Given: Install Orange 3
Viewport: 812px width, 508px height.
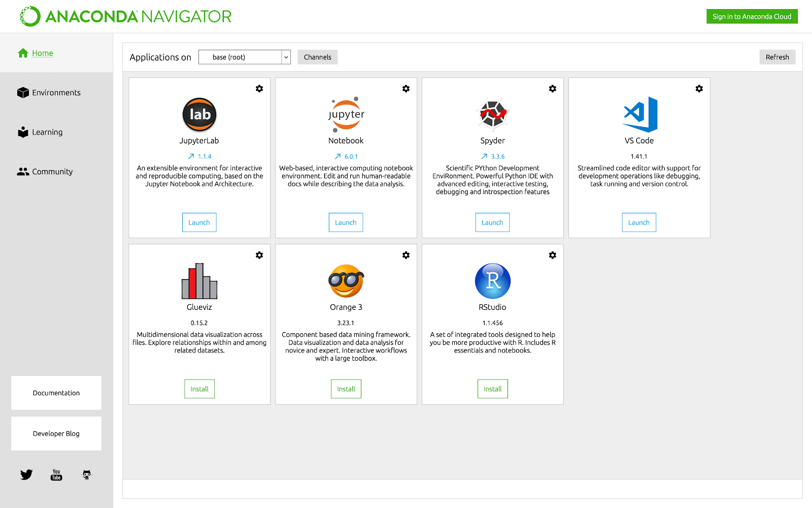Looking at the screenshot, I should [346, 389].
